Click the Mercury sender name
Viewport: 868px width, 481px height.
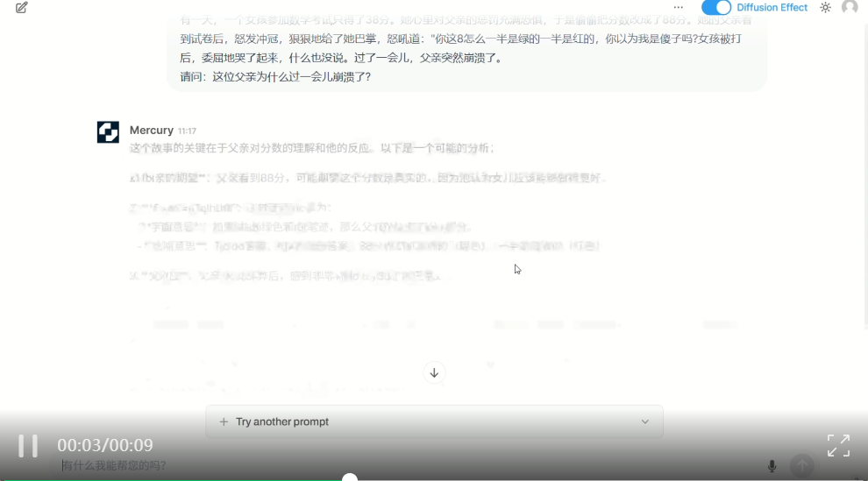(151, 130)
